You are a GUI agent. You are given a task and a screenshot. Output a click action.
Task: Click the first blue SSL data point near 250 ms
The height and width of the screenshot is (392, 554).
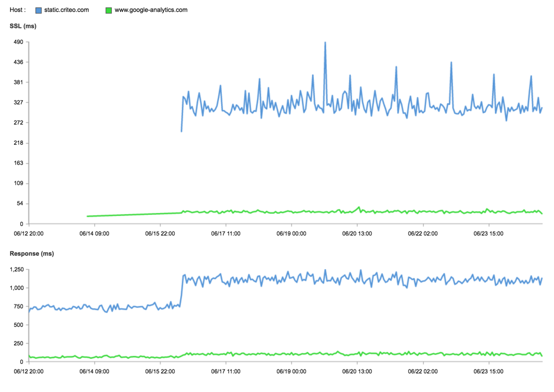(182, 131)
